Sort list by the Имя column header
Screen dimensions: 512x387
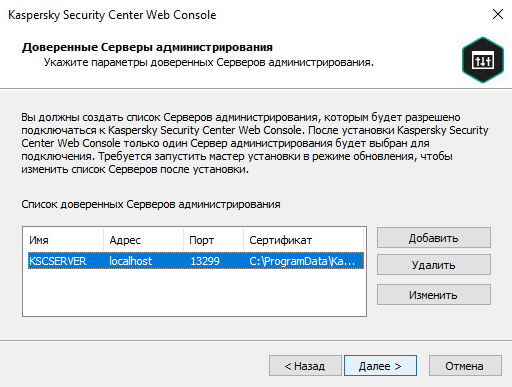click(63, 240)
